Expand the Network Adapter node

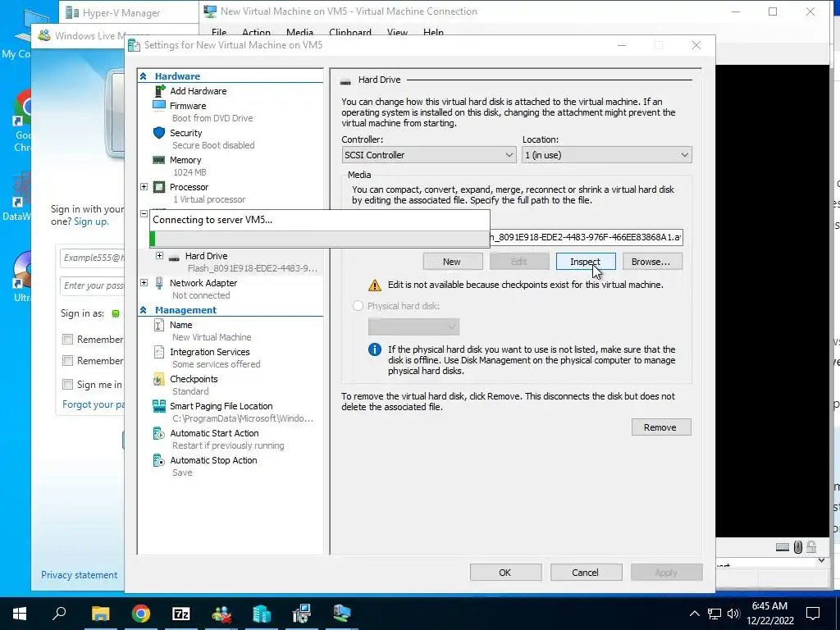pyautogui.click(x=144, y=283)
